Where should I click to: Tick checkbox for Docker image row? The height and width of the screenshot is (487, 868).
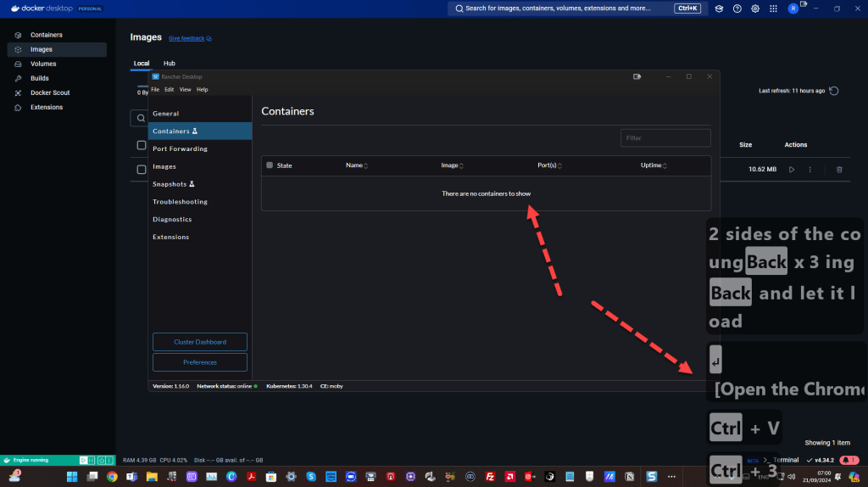tap(142, 170)
